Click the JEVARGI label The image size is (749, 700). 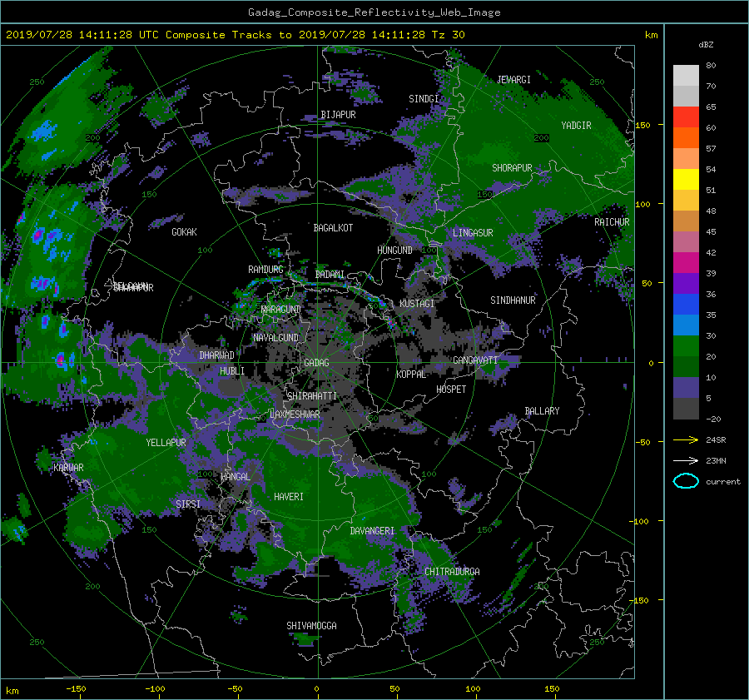pos(513,80)
